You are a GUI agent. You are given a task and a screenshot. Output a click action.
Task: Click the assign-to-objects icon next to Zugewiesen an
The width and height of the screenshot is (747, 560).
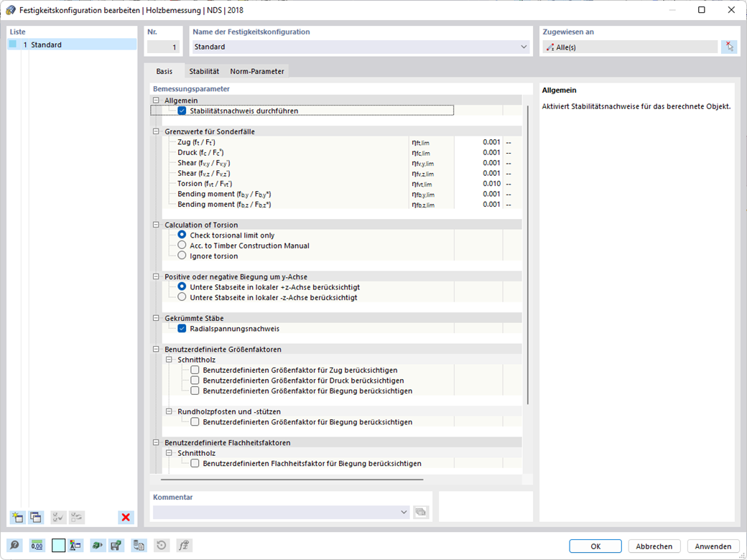730,46
